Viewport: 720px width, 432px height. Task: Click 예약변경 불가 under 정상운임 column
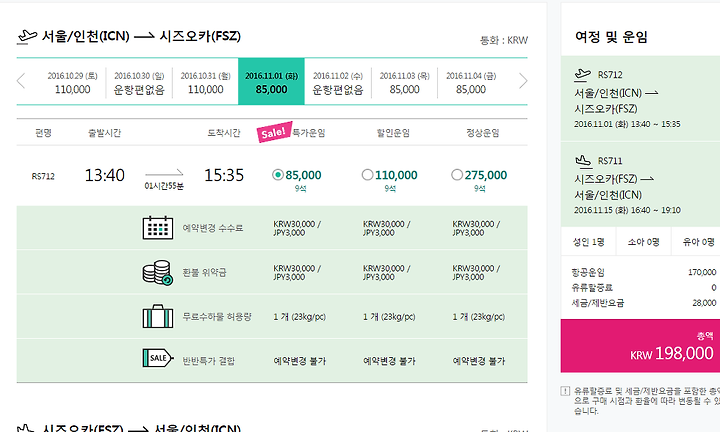[x=478, y=361]
